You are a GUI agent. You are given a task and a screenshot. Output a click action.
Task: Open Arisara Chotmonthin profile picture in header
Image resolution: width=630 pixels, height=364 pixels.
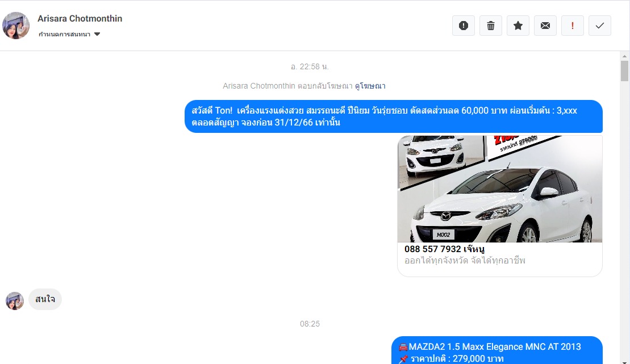[x=16, y=26]
